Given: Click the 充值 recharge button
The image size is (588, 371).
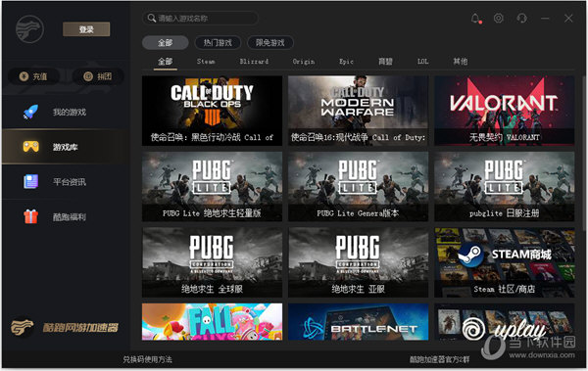Looking at the screenshot, I should click(33, 76).
